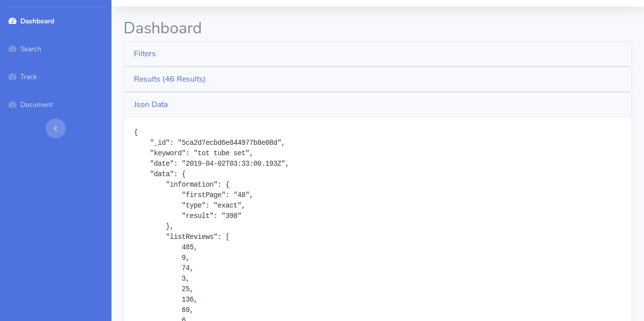The width and height of the screenshot is (644, 321).
Task: Select the Search item in the navigation sidebar
Action: click(x=31, y=49)
